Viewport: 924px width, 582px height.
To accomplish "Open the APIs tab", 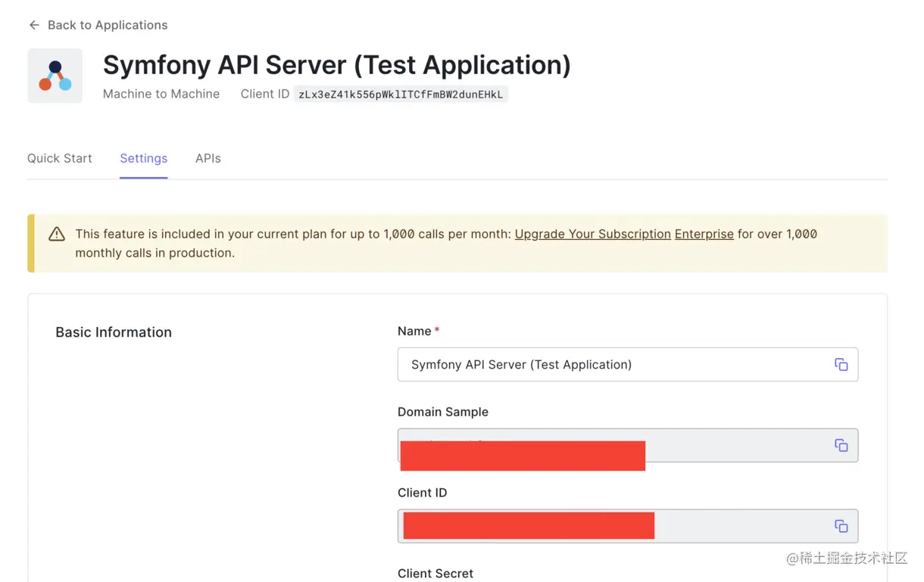I will (208, 158).
